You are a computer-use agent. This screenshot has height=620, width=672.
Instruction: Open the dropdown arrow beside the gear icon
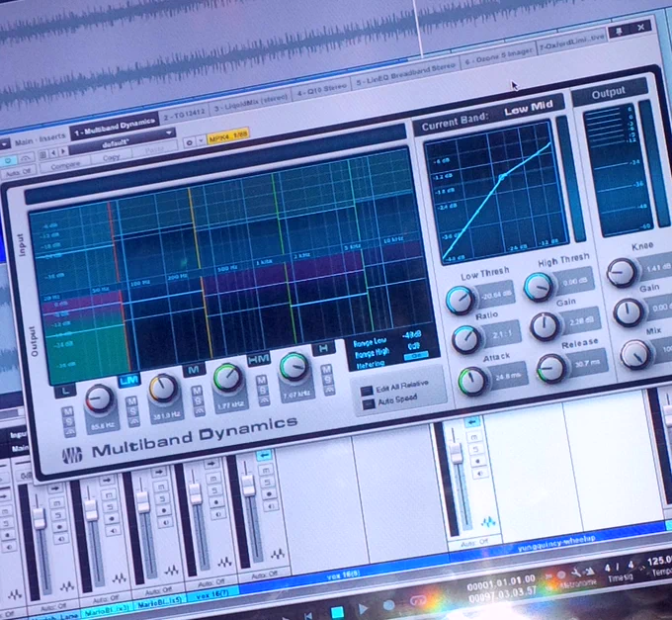tap(201, 140)
